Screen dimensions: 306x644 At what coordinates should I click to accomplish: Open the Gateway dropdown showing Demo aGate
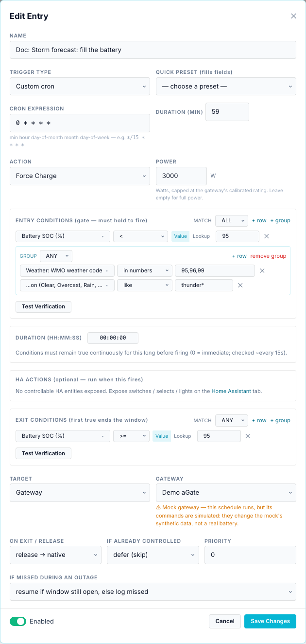[x=226, y=493]
